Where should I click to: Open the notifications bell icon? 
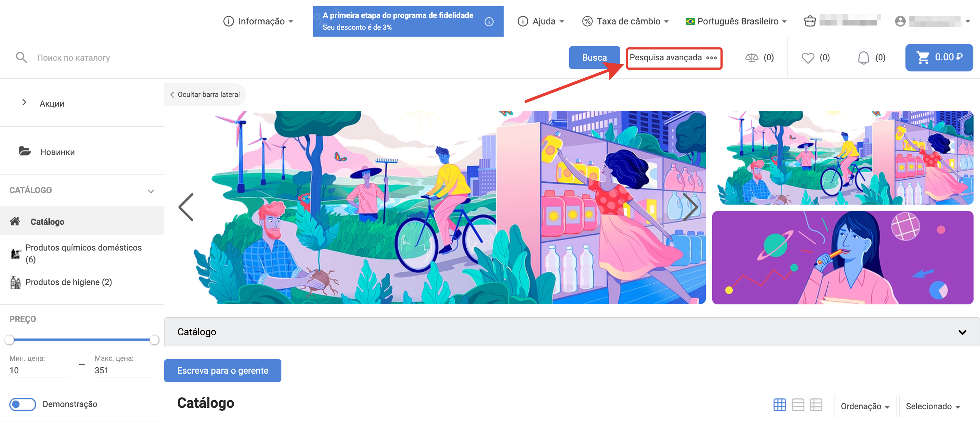tap(863, 58)
